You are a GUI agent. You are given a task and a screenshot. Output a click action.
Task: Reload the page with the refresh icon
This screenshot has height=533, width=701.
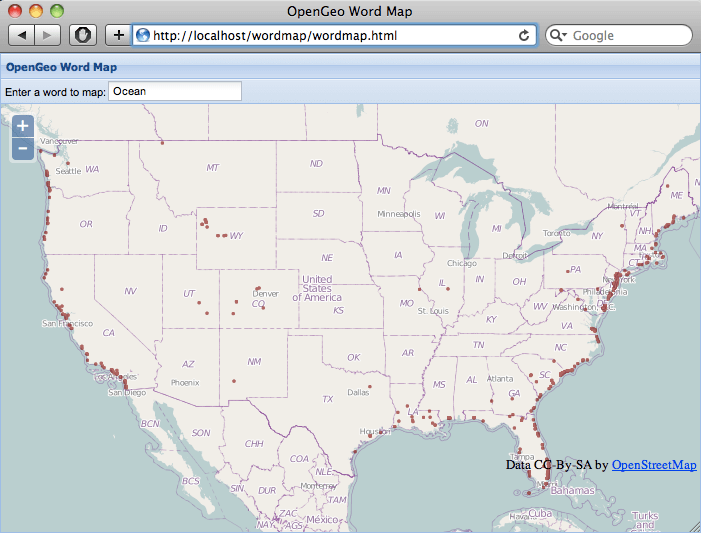(x=524, y=35)
